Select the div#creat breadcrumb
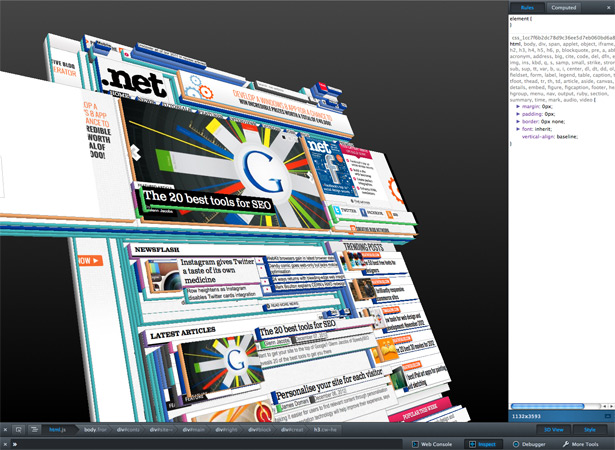 [x=292, y=430]
